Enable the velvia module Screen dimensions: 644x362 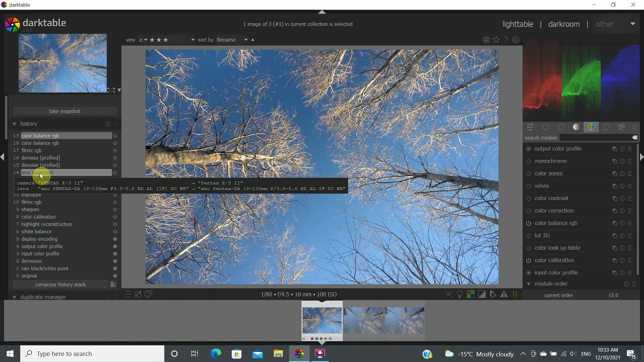pyautogui.click(x=528, y=186)
